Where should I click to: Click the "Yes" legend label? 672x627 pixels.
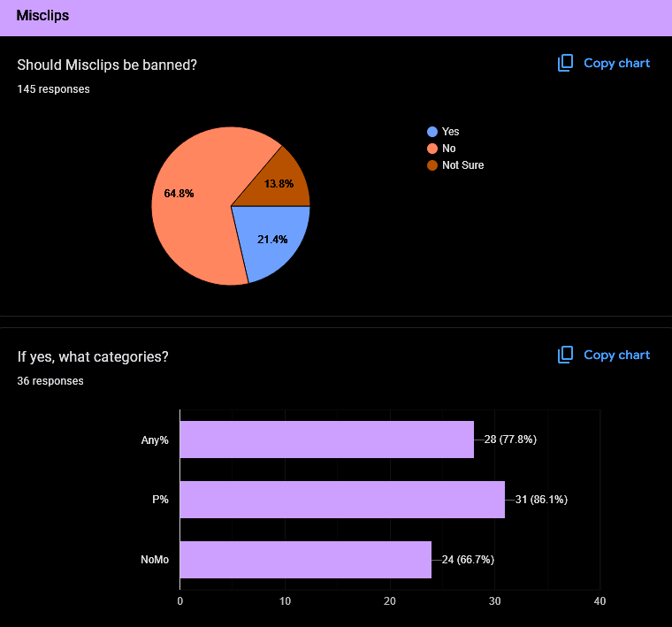450,132
